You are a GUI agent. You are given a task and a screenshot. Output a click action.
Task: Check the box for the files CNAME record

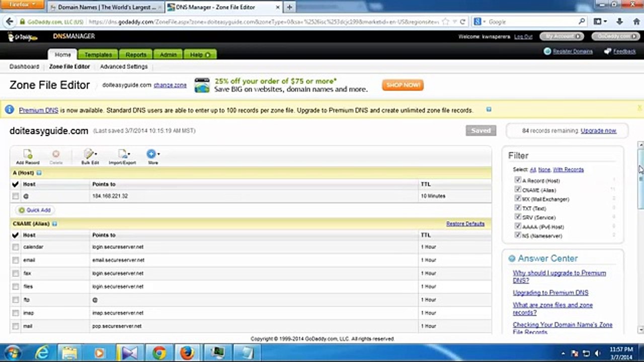pos(16,287)
